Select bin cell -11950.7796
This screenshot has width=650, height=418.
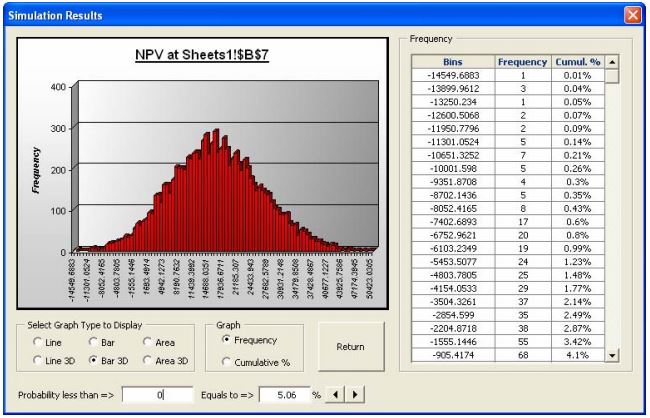point(453,129)
